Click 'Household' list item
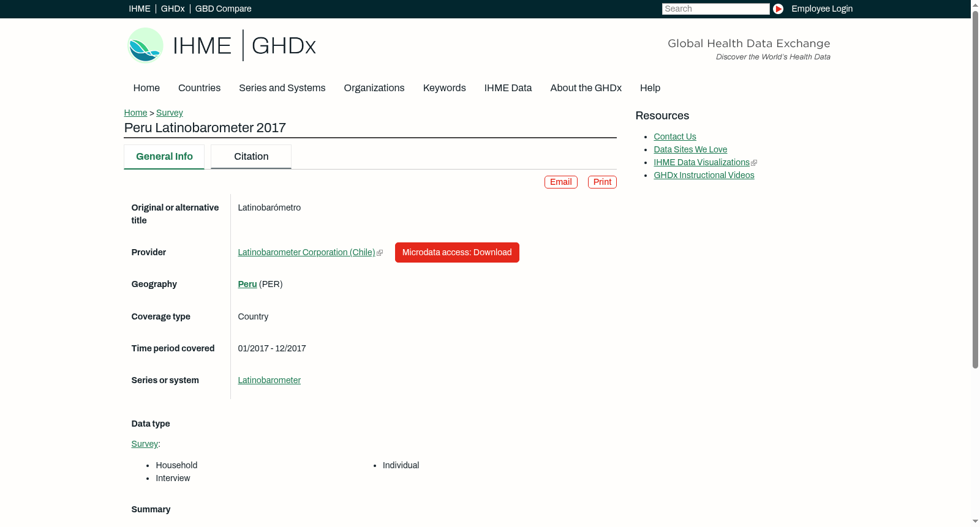Viewport: 980px width, 527px height. click(x=176, y=465)
